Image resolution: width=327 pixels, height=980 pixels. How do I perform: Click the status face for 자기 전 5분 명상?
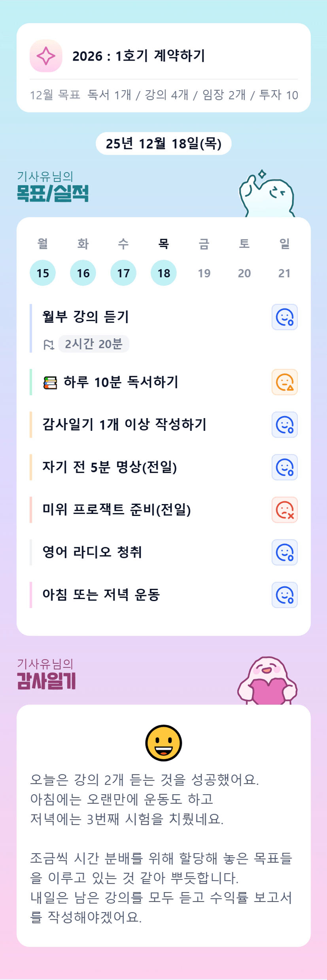pos(284,467)
